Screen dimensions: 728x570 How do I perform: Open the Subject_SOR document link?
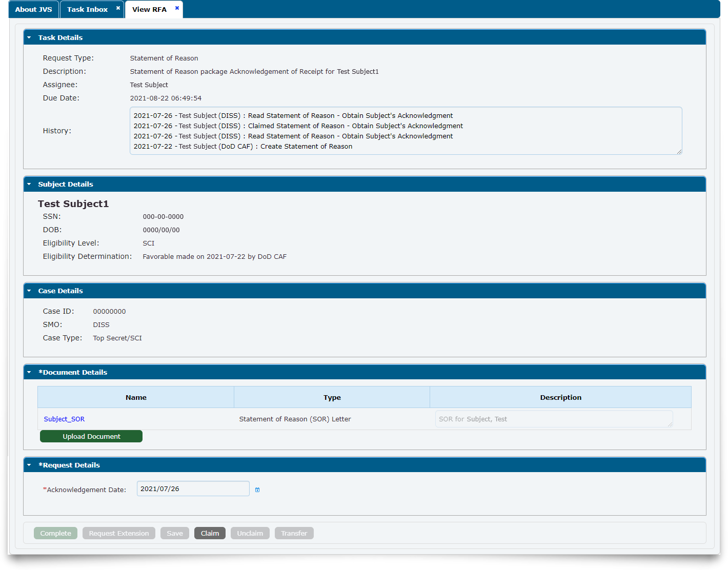[x=64, y=419]
